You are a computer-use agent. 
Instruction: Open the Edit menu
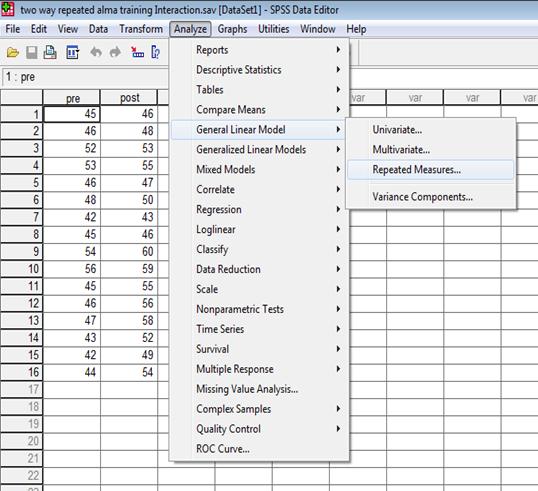39,29
